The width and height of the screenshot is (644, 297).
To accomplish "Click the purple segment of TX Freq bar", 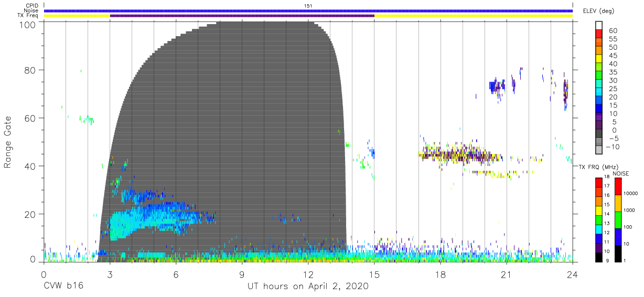I will pyautogui.click(x=242, y=16).
